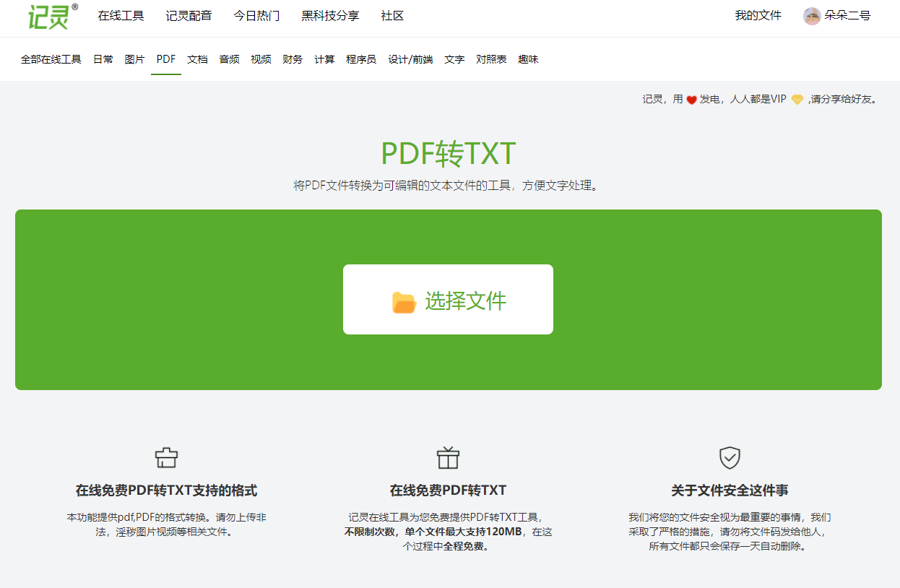This screenshot has height=588, width=900.
Task: Open the 今日热门 menu item
Action: pyautogui.click(x=255, y=15)
